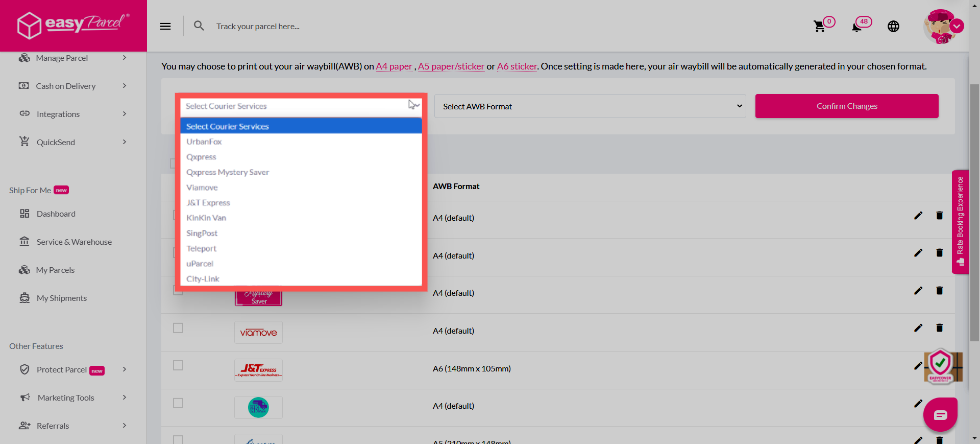The height and width of the screenshot is (444, 980).
Task: Choose KinKin Van from courier list
Action: 301,218
